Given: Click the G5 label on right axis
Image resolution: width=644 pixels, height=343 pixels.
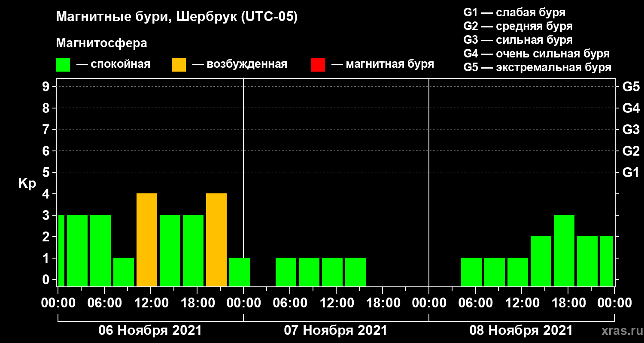Looking at the screenshot, I should click(x=631, y=87).
